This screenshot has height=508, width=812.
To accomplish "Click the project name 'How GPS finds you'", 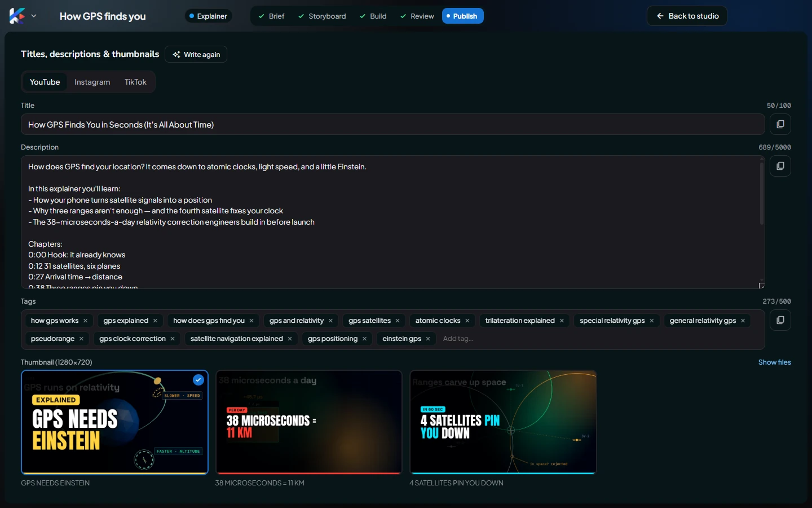I will pos(103,16).
